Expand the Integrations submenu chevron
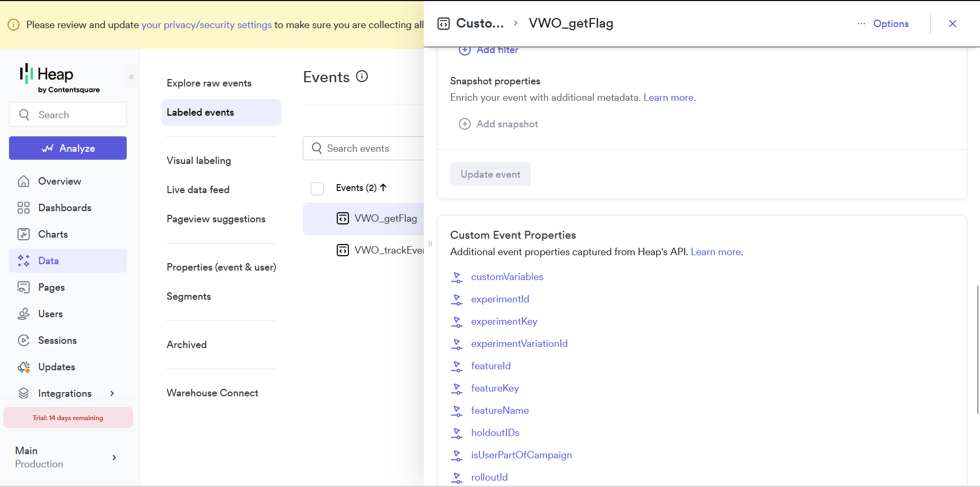The width and height of the screenshot is (980, 487). tap(112, 394)
